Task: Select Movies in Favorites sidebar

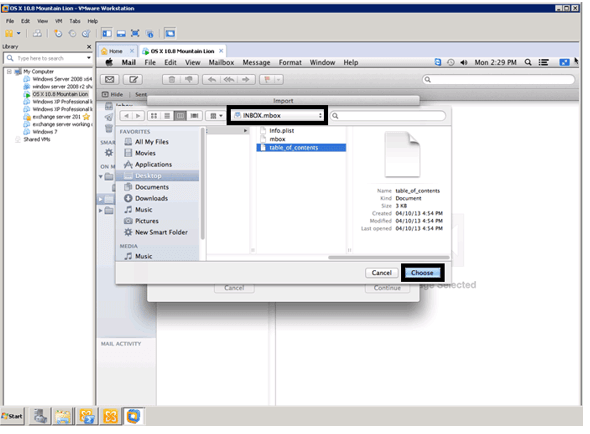Action: pyautogui.click(x=145, y=153)
